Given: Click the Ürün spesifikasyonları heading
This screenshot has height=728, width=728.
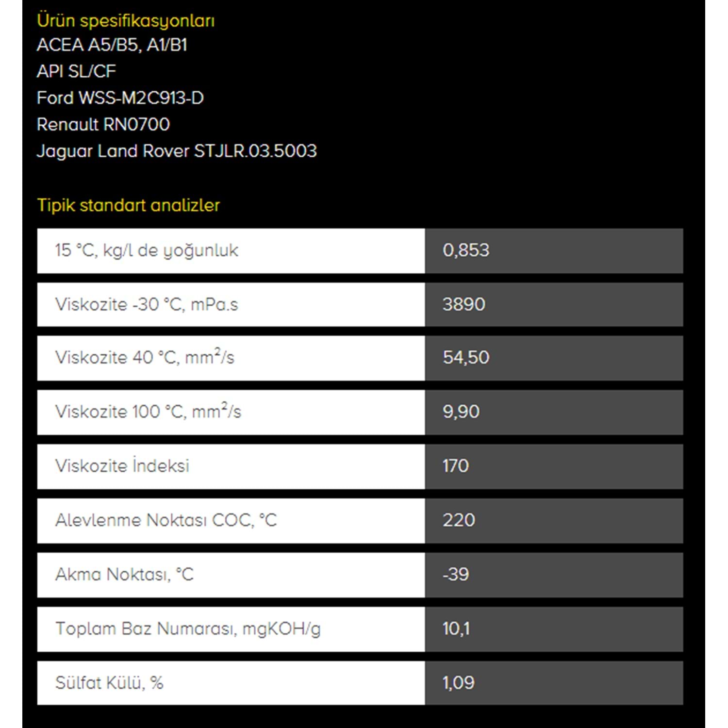Looking at the screenshot, I should (x=126, y=21).
